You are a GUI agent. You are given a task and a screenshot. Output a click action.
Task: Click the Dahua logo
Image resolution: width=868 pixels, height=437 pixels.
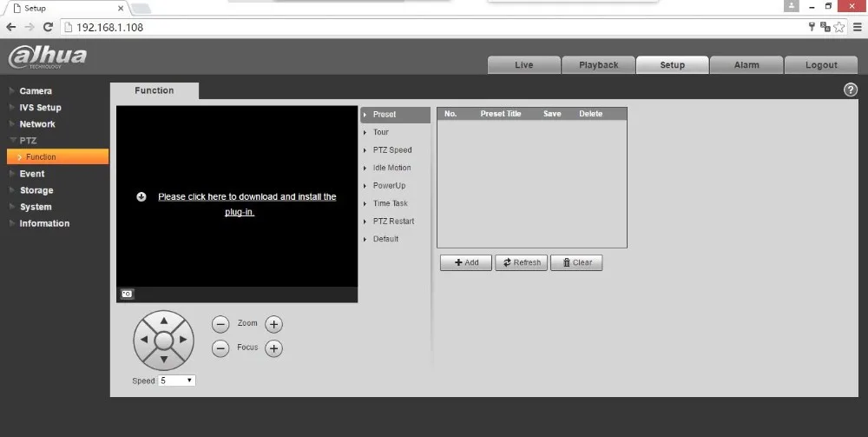48,57
